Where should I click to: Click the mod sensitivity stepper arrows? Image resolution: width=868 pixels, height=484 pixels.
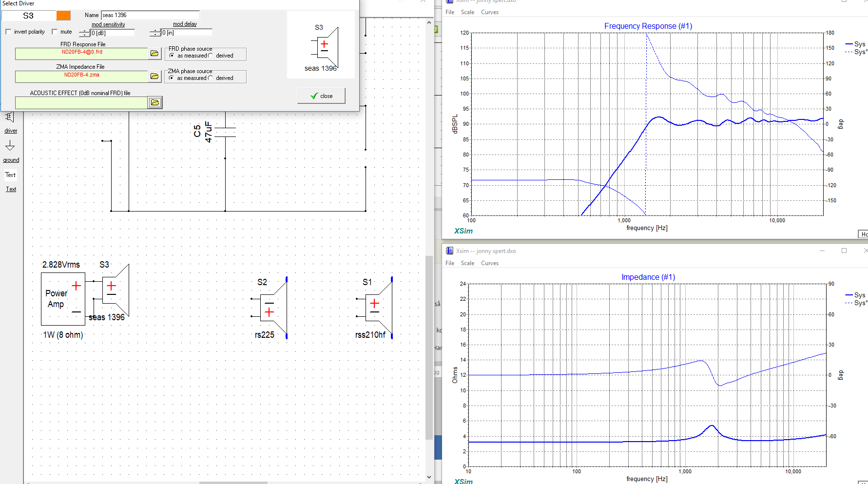(85, 33)
